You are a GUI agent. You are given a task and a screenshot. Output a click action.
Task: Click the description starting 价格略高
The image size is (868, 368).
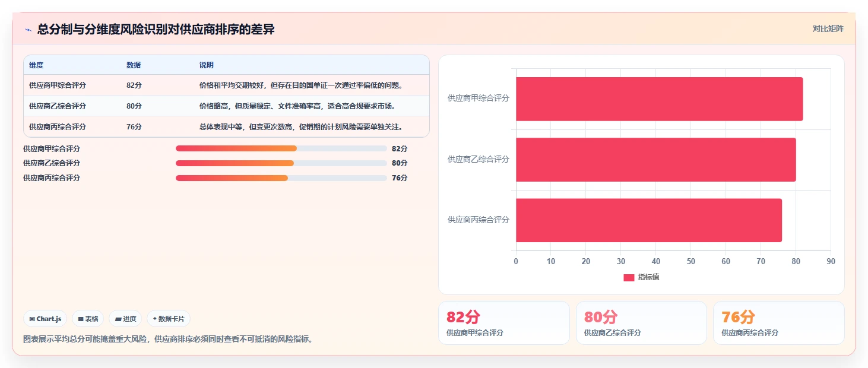click(x=297, y=106)
